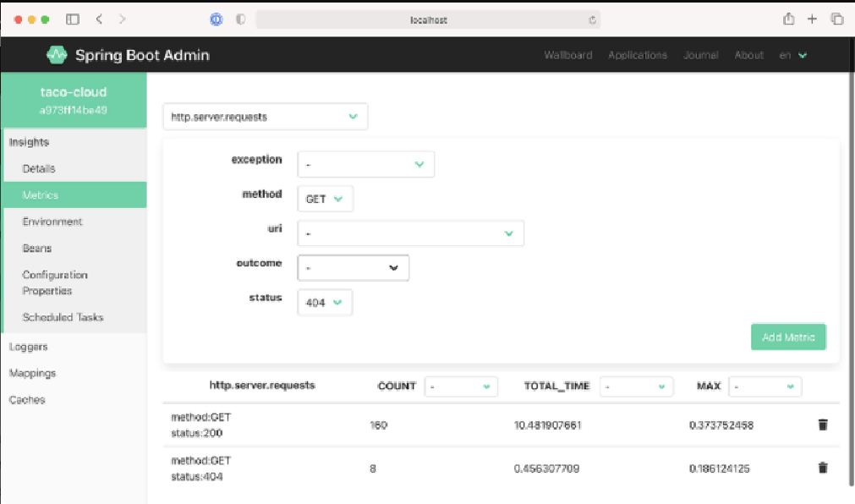Go forward with the browser forward arrow
Image resolution: width=855 pixels, height=504 pixels.
coord(122,19)
